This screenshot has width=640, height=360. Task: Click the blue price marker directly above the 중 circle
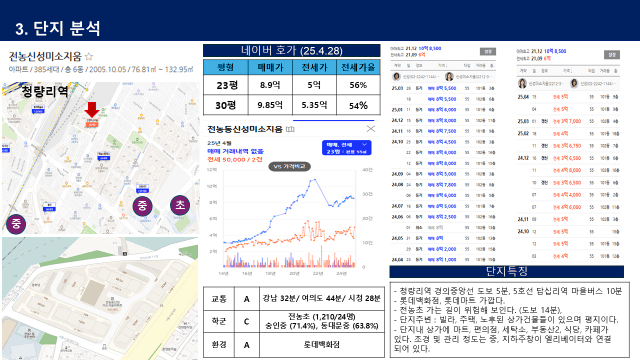142,188
